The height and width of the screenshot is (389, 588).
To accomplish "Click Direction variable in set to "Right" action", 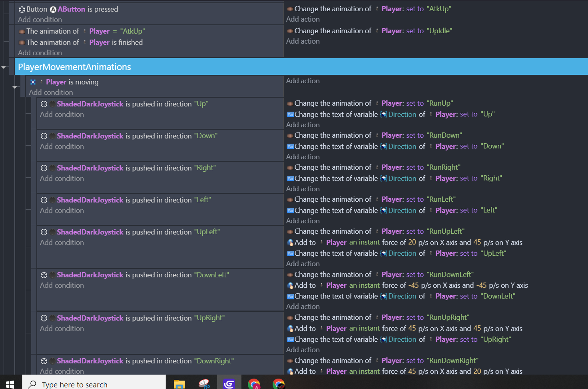I will pyautogui.click(x=402, y=178).
